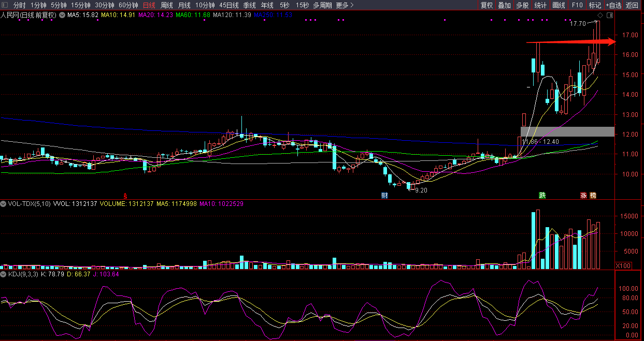This screenshot has width=644, height=341.
Task: Click the 财 info marker on chart
Action: [384, 196]
